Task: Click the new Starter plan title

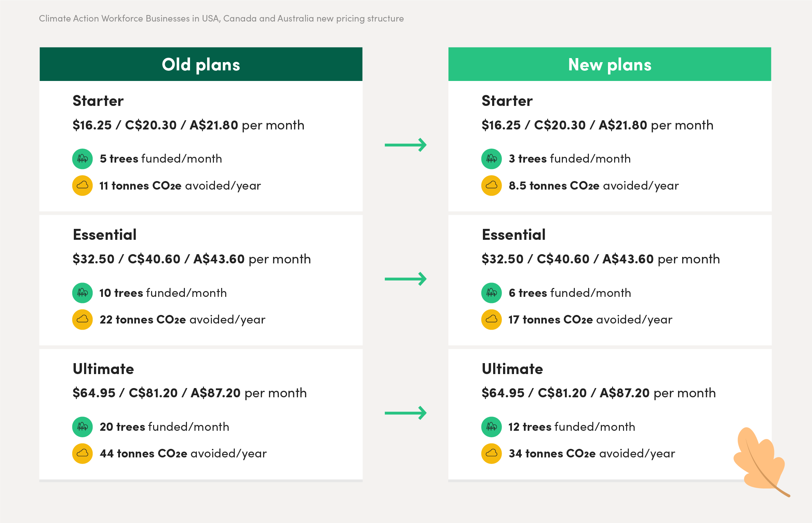Action: pyautogui.click(x=507, y=101)
